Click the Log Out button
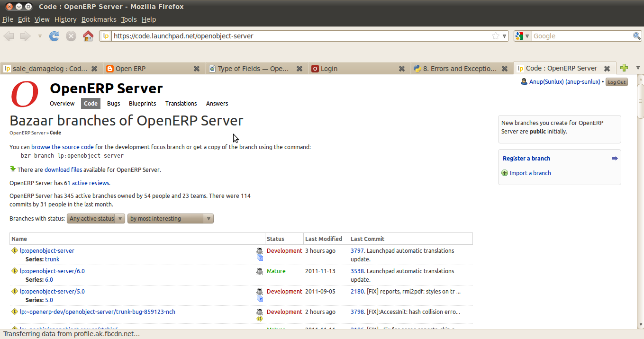This screenshot has width=644, height=339. (617, 81)
